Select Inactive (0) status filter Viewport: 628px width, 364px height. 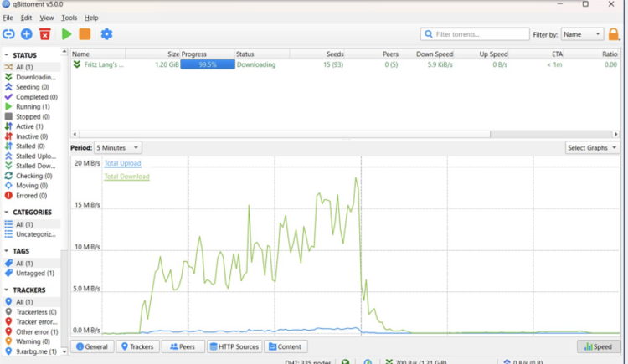pyautogui.click(x=32, y=136)
